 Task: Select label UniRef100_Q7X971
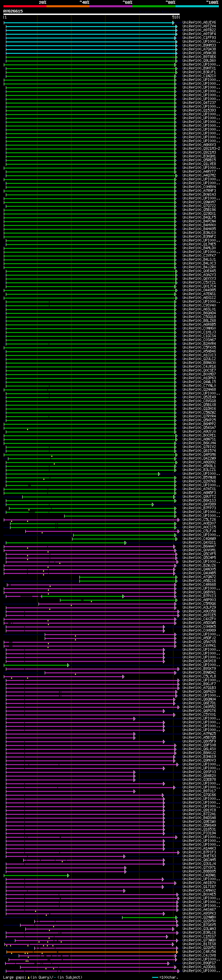[199, 867]
